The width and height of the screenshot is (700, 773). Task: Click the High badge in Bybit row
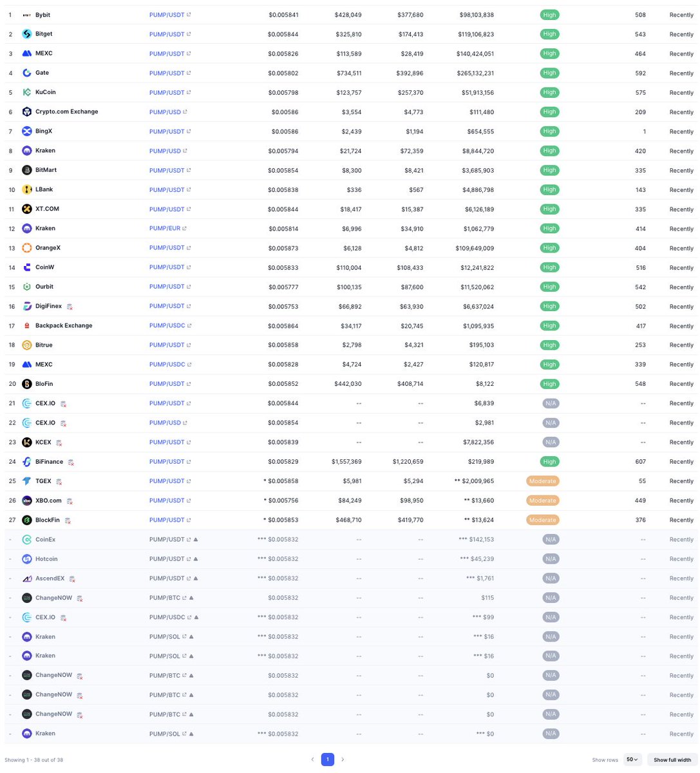pyautogui.click(x=549, y=15)
